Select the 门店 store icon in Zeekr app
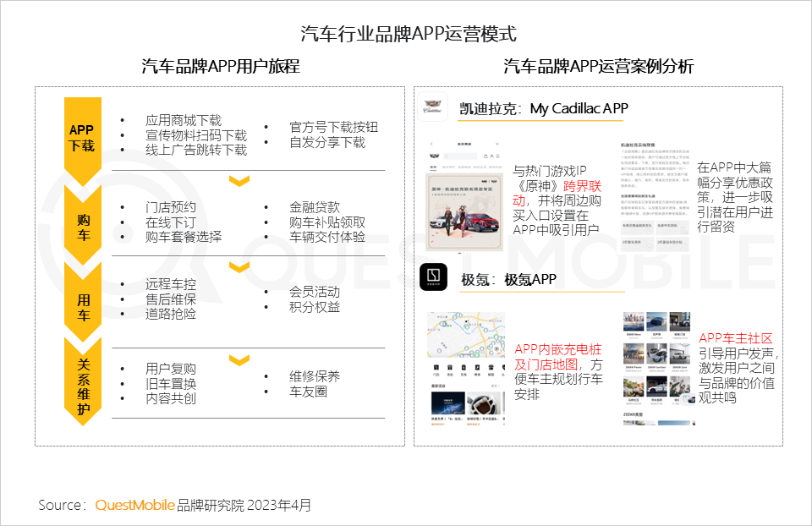 pyautogui.click(x=436, y=368)
